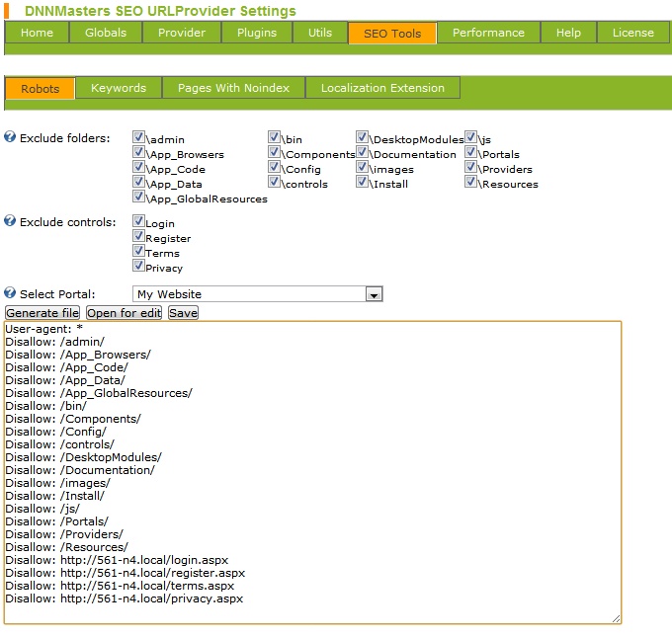Go to the Home tab
The height and width of the screenshot is (638, 672).
(x=37, y=33)
